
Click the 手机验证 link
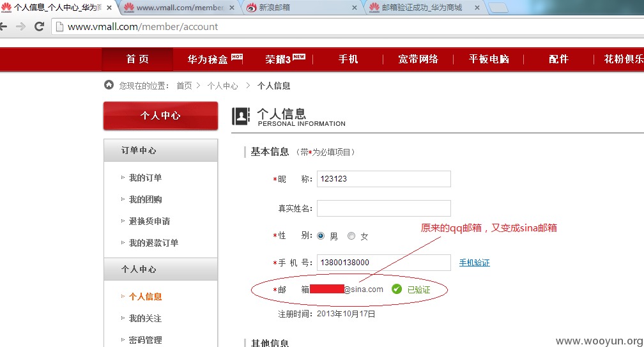click(474, 263)
